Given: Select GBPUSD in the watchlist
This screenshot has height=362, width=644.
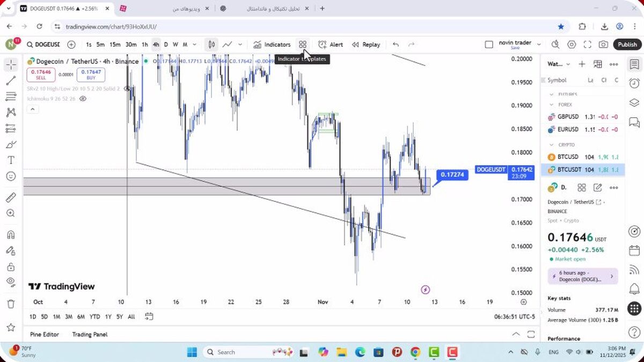Looking at the screenshot, I should [583, 117].
